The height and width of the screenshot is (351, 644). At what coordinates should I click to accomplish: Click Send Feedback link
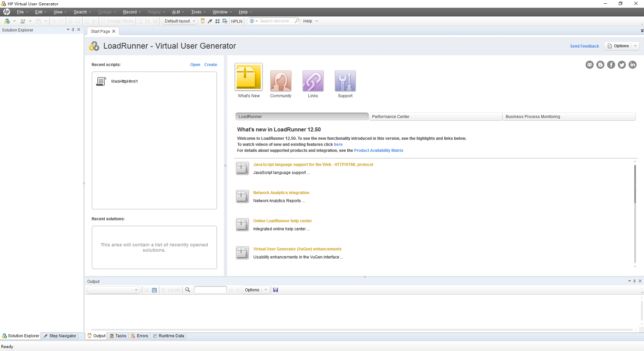coord(585,46)
